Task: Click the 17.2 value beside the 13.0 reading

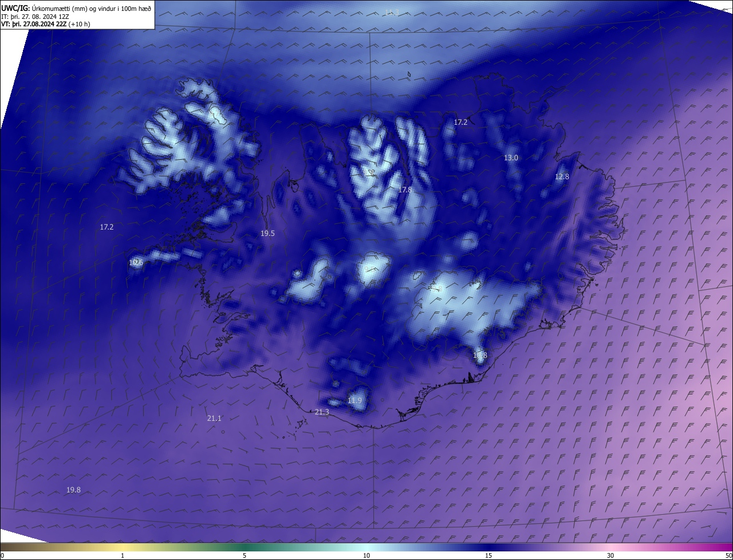Action: coord(460,123)
